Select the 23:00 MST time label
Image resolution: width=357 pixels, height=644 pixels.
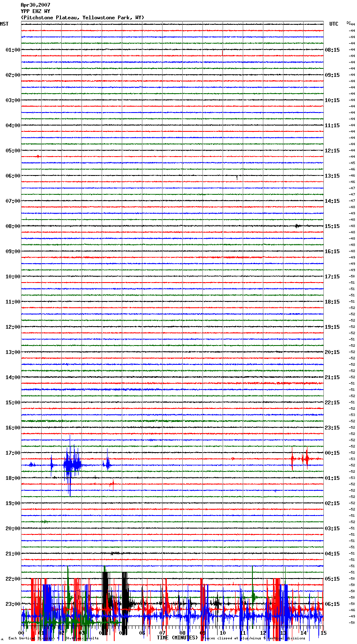pyautogui.click(x=13, y=604)
